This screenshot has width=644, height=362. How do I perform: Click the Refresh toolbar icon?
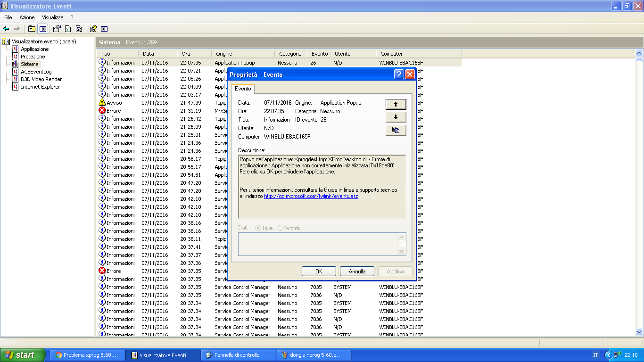click(68, 29)
